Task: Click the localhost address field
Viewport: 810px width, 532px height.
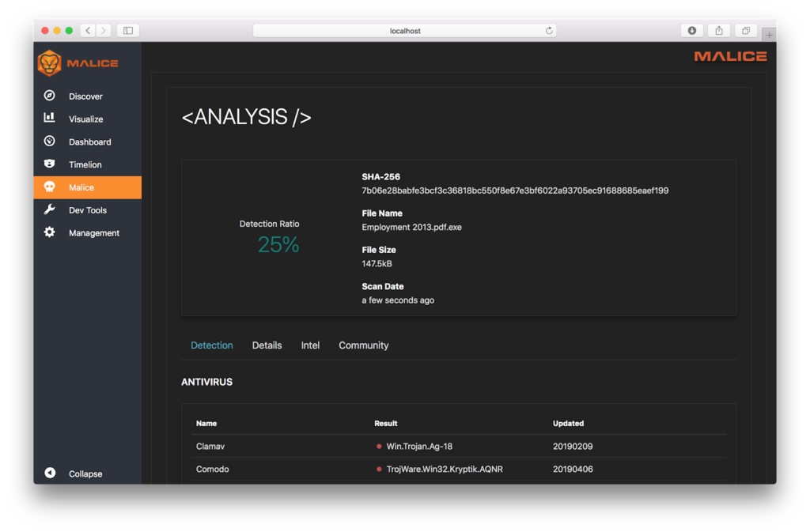Action: (405, 31)
